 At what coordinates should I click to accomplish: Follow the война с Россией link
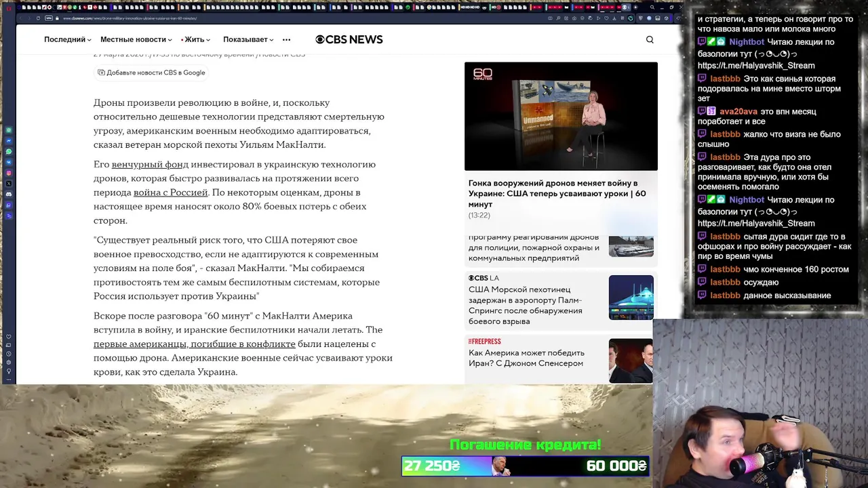(171, 192)
